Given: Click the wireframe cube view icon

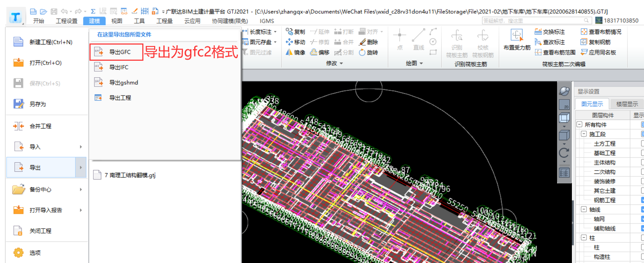Looking at the screenshot, I should [564, 117].
